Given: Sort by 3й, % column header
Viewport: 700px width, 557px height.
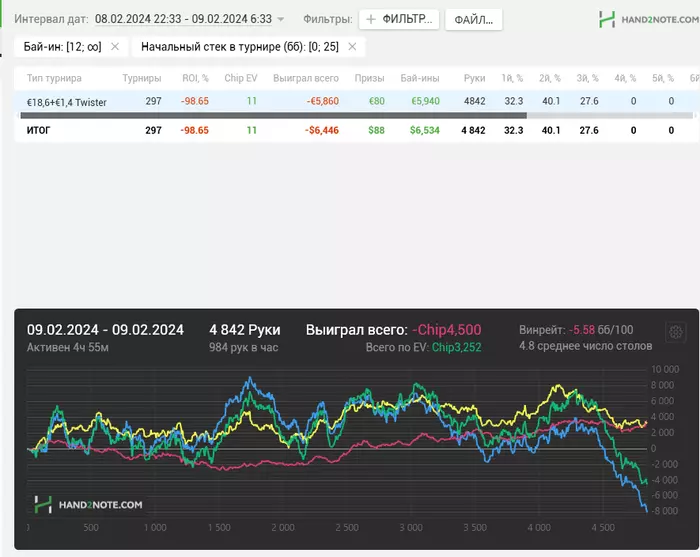Looking at the screenshot, I should 587,78.
